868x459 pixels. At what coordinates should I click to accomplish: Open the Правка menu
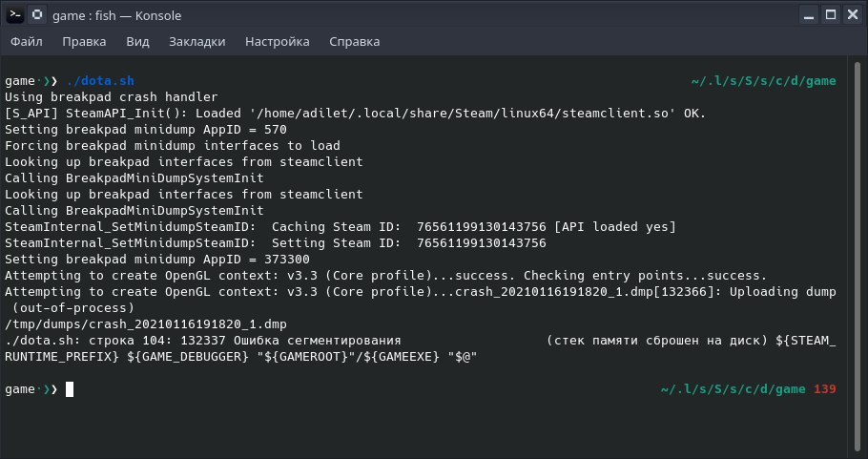84,42
